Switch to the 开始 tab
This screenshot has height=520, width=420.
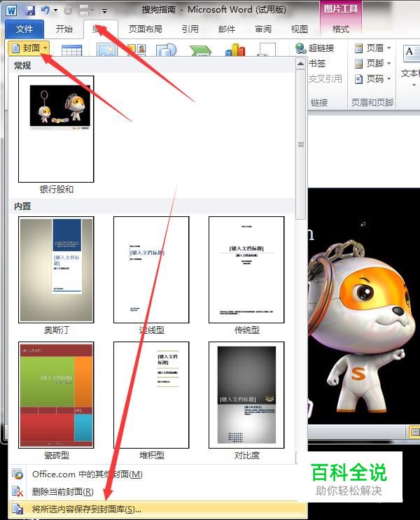pos(64,29)
